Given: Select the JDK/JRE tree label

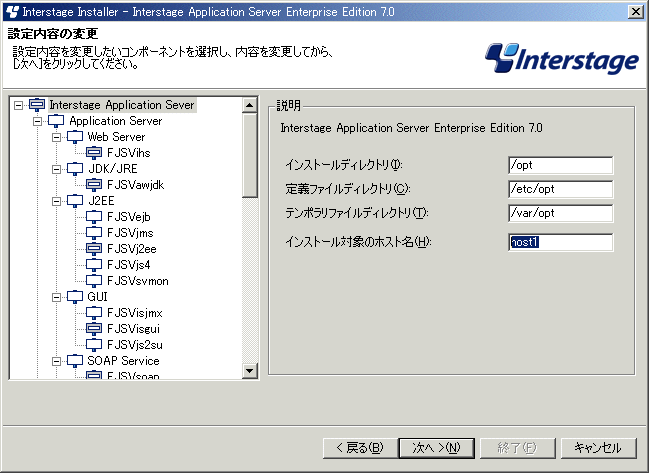Looking at the screenshot, I should (113, 169).
